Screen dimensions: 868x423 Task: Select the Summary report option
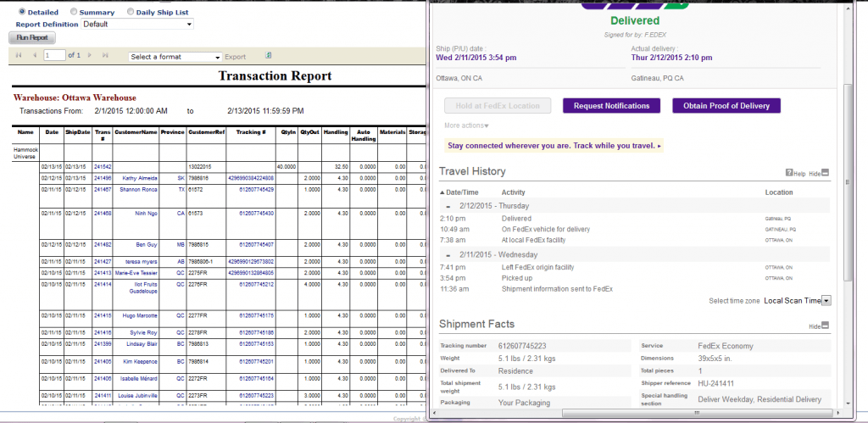[x=74, y=12]
